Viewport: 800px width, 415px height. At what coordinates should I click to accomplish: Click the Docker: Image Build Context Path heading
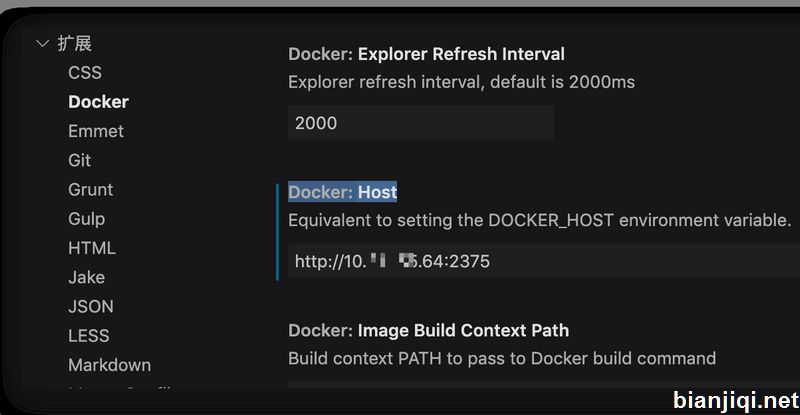[x=429, y=330]
